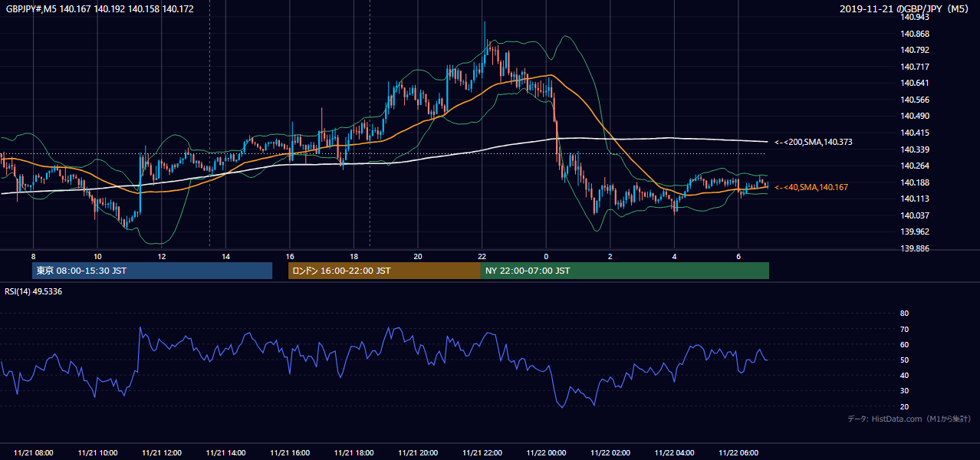Click hour 12 on price chart time axis
This screenshot has height=460, width=980.
click(x=162, y=256)
